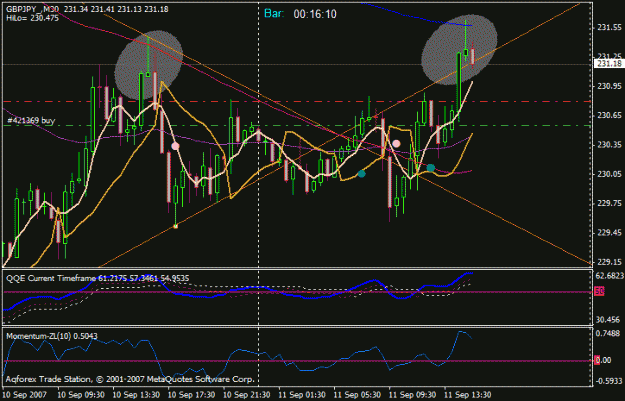Click the cyan Bar: label
Image resolution: width=625 pixels, height=401 pixels.
pyautogui.click(x=274, y=14)
